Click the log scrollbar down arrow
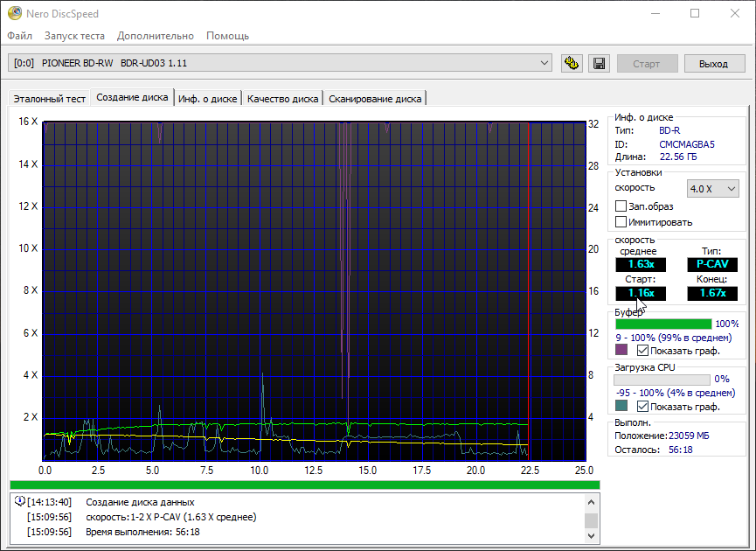 tap(591, 534)
